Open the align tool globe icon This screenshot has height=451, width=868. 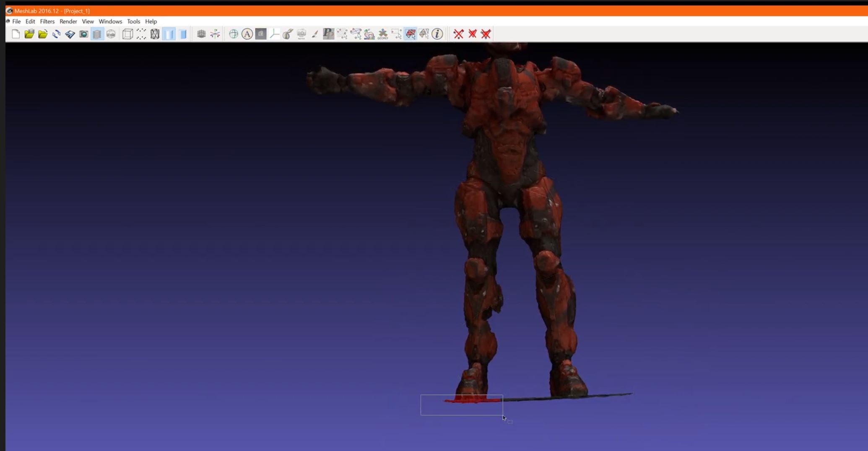point(234,34)
